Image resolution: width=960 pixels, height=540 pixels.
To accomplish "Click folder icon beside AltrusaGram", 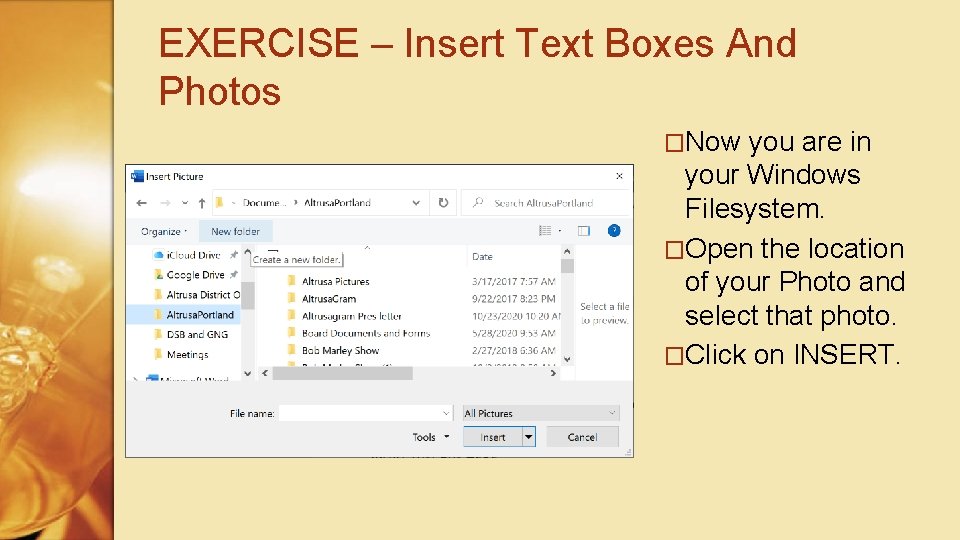I will tap(291, 298).
